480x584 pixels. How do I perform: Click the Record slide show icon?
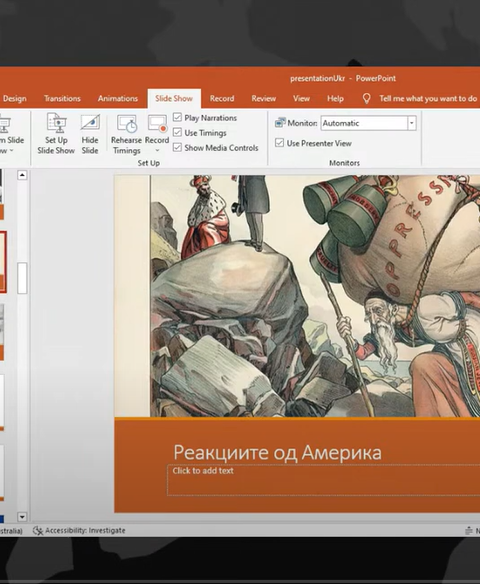click(x=157, y=124)
